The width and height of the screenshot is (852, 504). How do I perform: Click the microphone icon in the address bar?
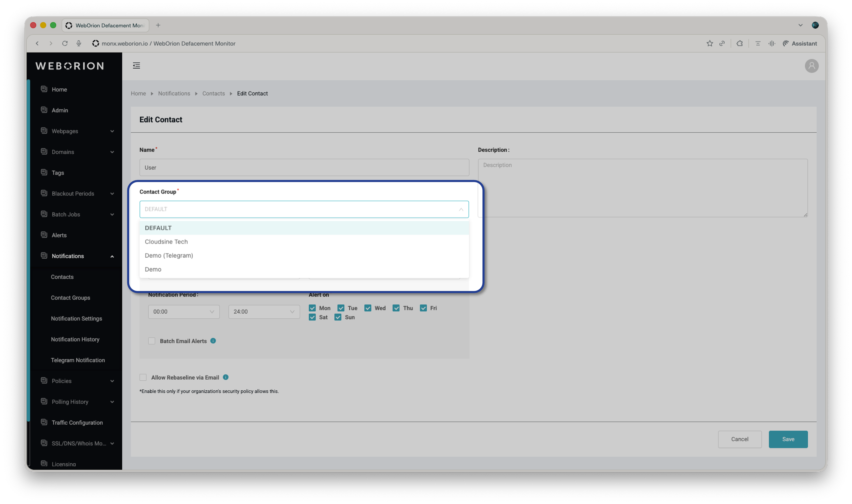tap(79, 43)
